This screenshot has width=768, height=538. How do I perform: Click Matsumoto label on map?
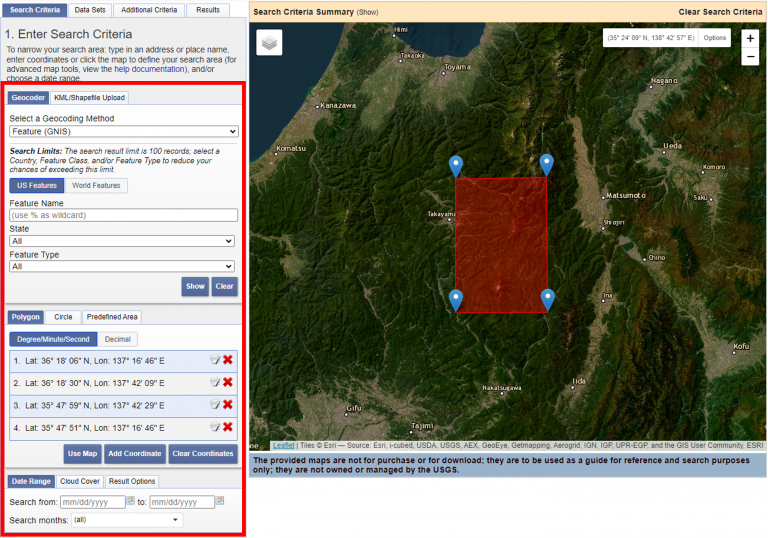tap(625, 196)
